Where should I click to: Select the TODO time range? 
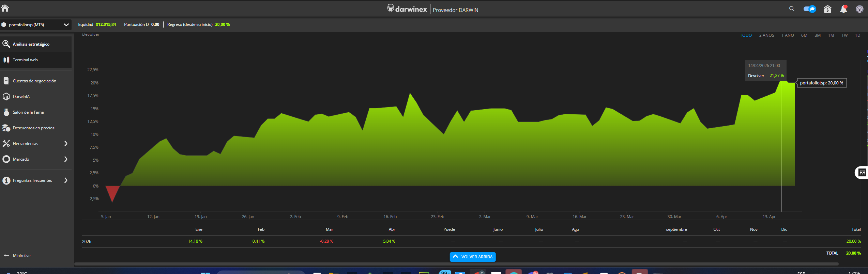746,35
